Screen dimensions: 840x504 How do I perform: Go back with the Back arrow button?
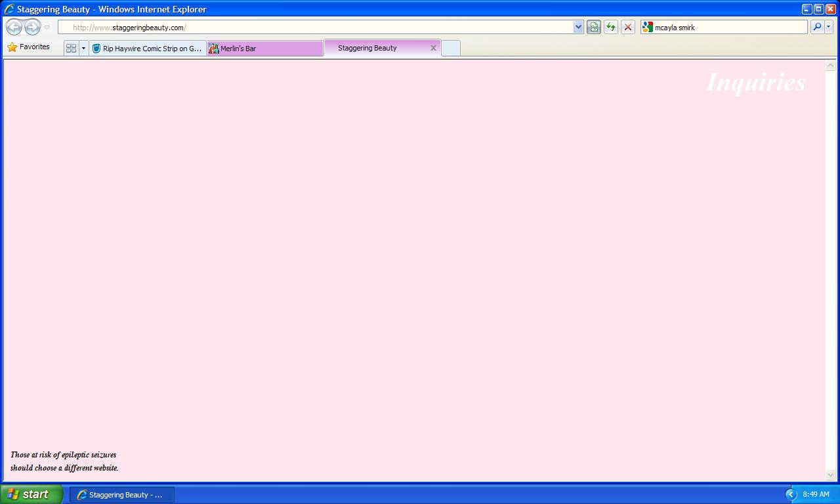coord(14,27)
